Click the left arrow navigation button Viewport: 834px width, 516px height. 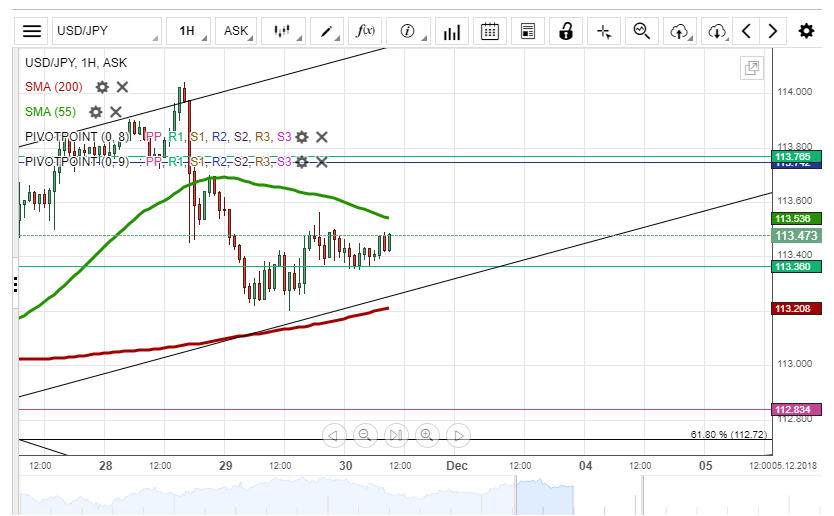point(746,31)
